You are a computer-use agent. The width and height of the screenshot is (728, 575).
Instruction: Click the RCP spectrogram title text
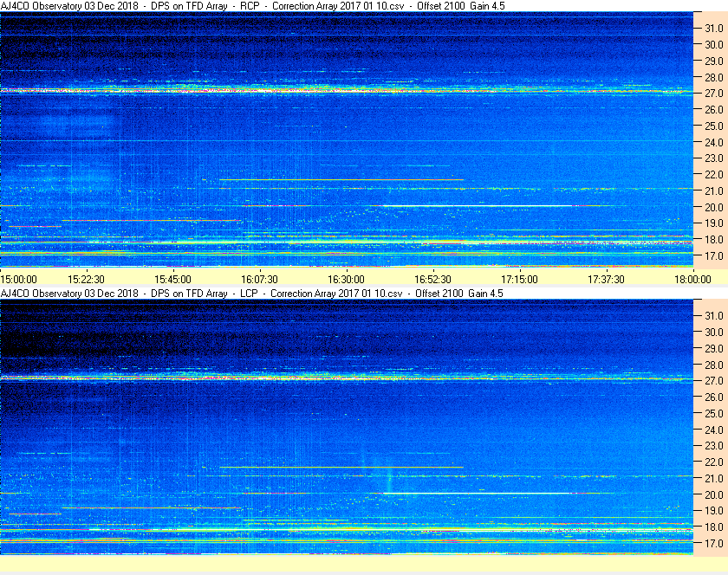click(252, 6)
